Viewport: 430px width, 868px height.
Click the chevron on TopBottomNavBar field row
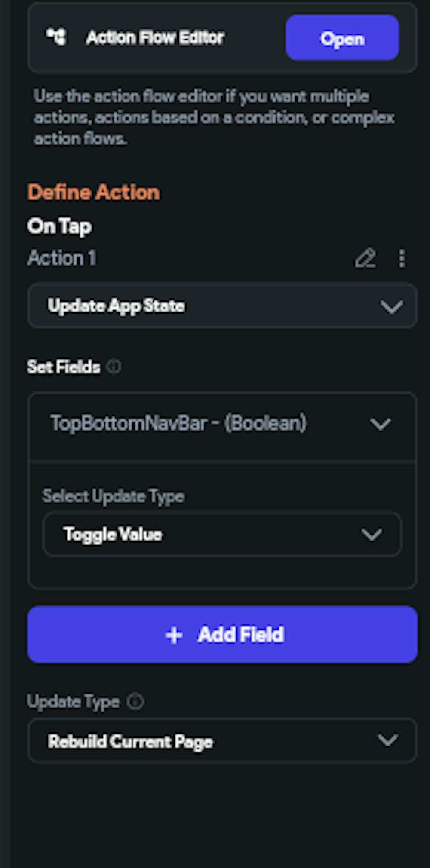(380, 424)
